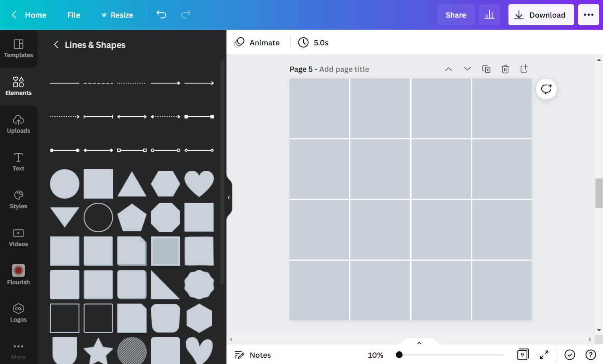Image resolution: width=603 pixels, height=364 pixels.
Task: Click the Share button
Action: (456, 14)
